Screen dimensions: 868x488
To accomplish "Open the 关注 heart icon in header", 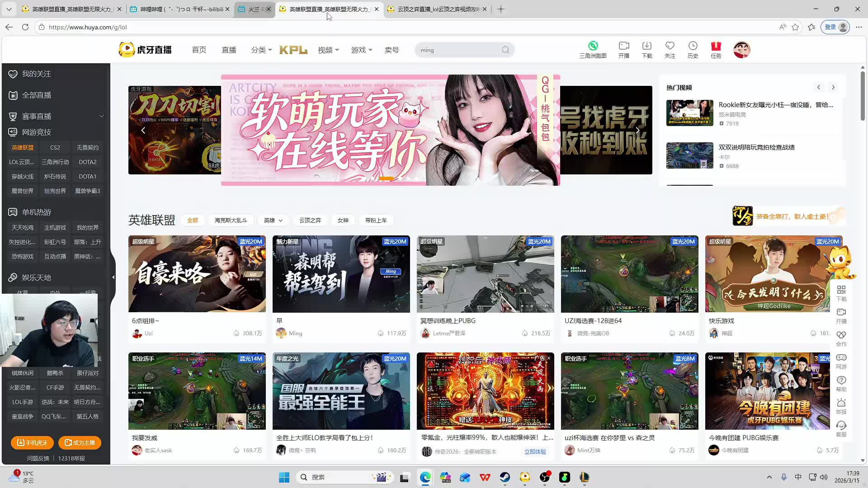I will pos(670,46).
